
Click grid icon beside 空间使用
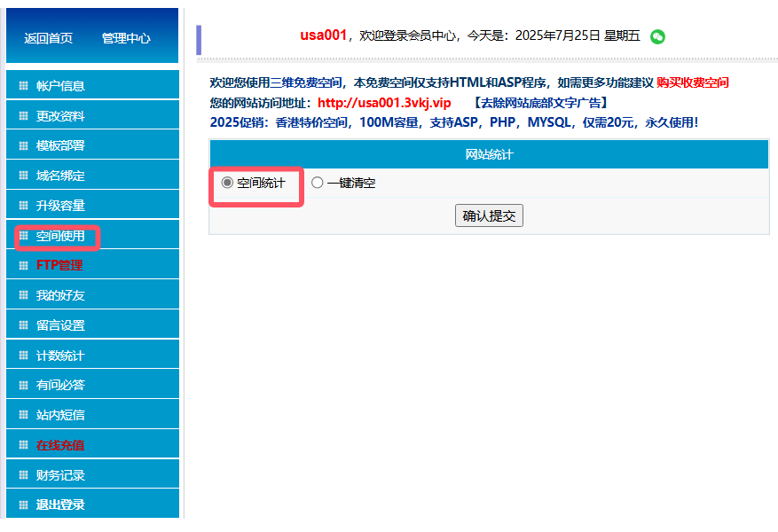click(23, 236)
